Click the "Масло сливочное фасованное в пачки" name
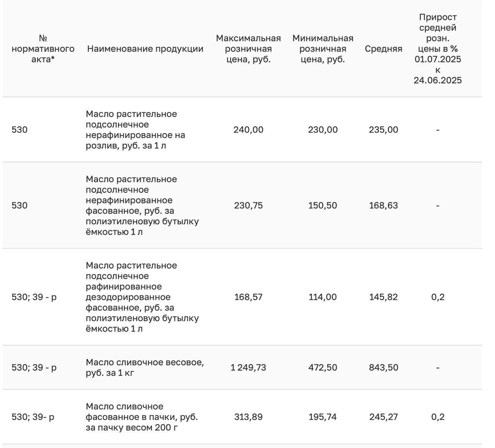Viewport: 495px width, 448px height. click(142, 417)
